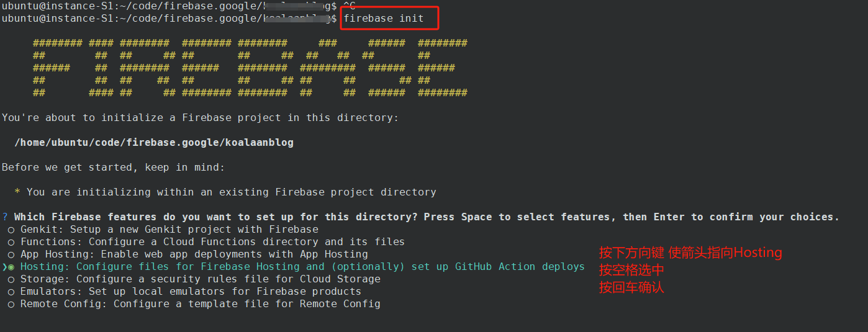
Task: Click the red note mentioning Hosting
Action: pos(690,253)
